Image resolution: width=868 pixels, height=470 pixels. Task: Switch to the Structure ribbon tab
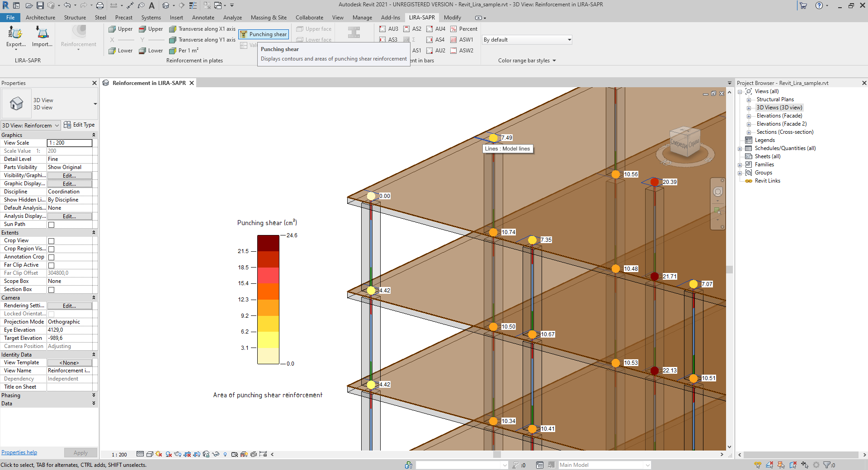click(75, 18)
